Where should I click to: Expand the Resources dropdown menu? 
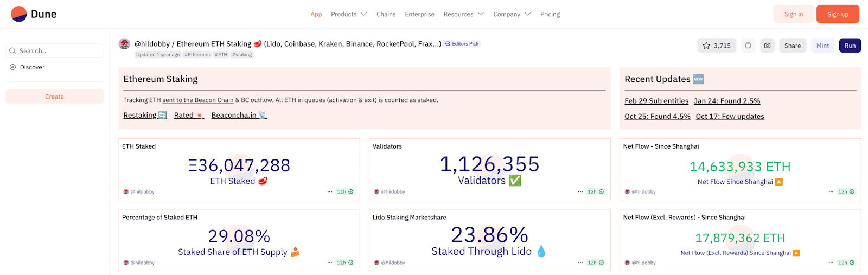tap(463, 14)
